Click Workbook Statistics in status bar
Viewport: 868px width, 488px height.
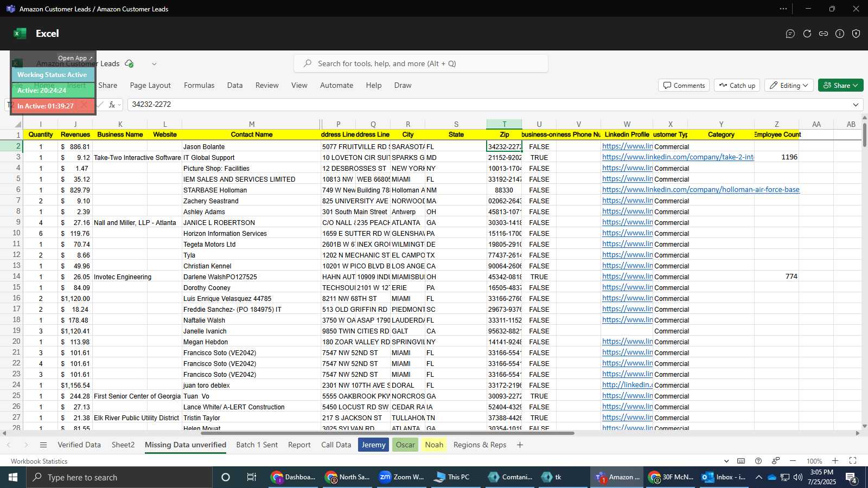[39, 461]
